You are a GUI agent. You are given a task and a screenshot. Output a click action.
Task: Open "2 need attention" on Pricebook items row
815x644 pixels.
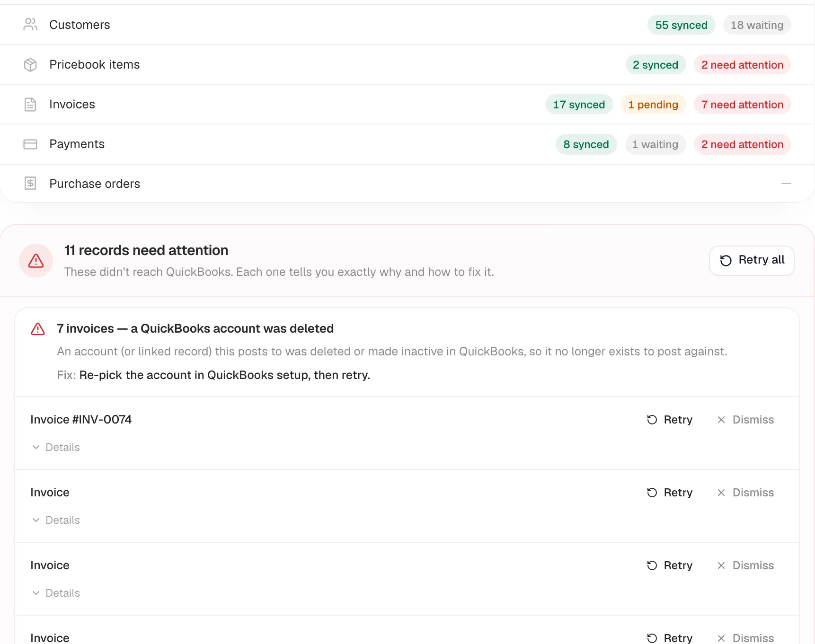pyautogui.click(x=742, y=65)
